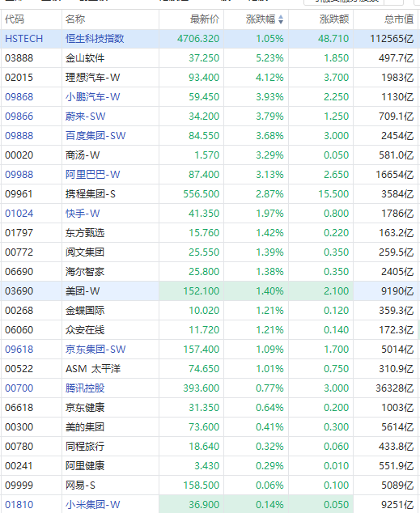The width and height of the screenshot is (420, 513).
Task: Click 金山软件 change percent 5.23%
Action: click(269, 58)
